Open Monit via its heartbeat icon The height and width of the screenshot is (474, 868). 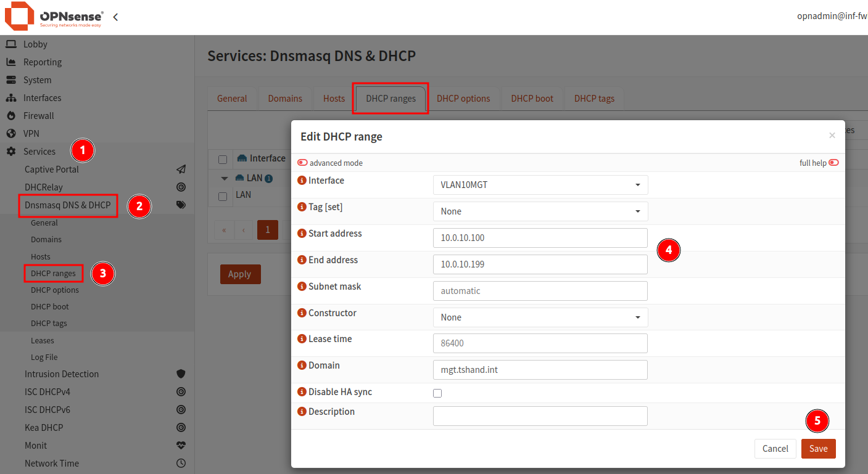pyautogui.click(x=181, y=445)
